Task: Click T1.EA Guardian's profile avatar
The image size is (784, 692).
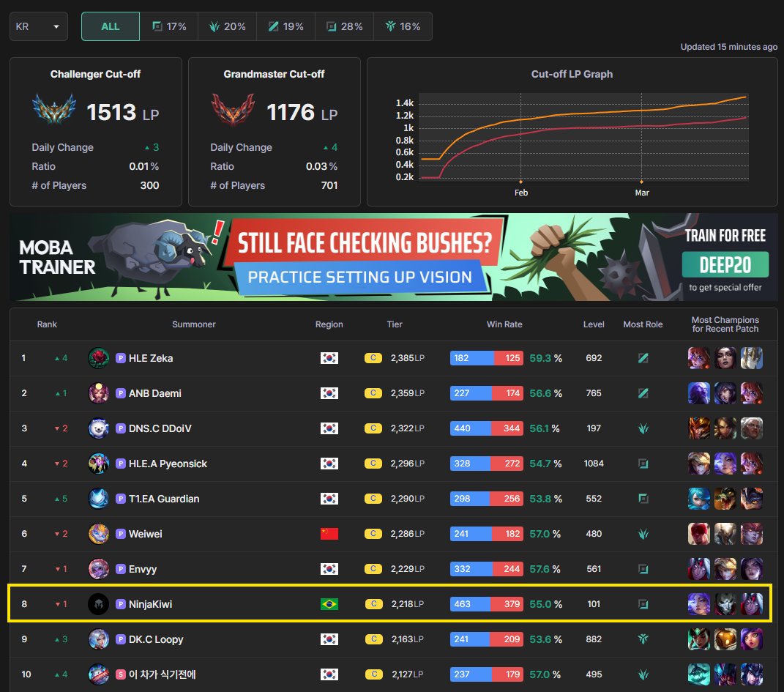Action: point(99,499)
